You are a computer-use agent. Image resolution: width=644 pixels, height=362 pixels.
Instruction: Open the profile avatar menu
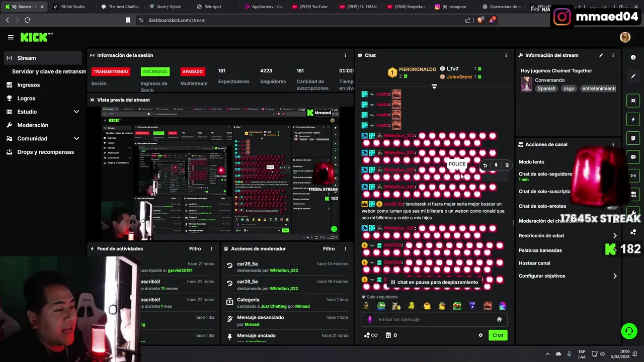coord(625,37)
